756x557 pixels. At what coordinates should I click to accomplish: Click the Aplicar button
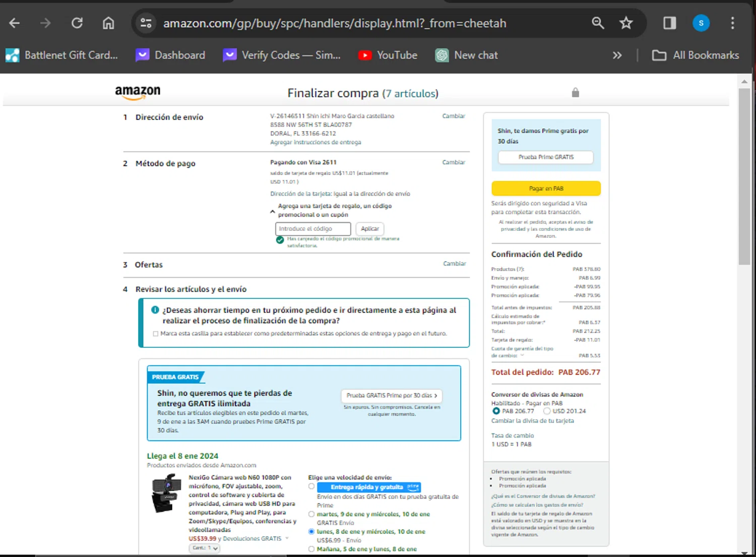coord(370,229)
